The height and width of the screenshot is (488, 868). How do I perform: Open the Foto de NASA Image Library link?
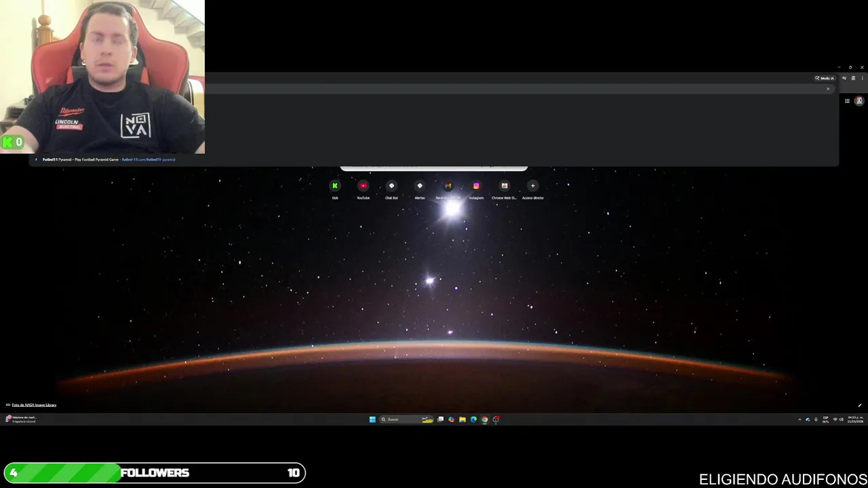coord(34,405)
